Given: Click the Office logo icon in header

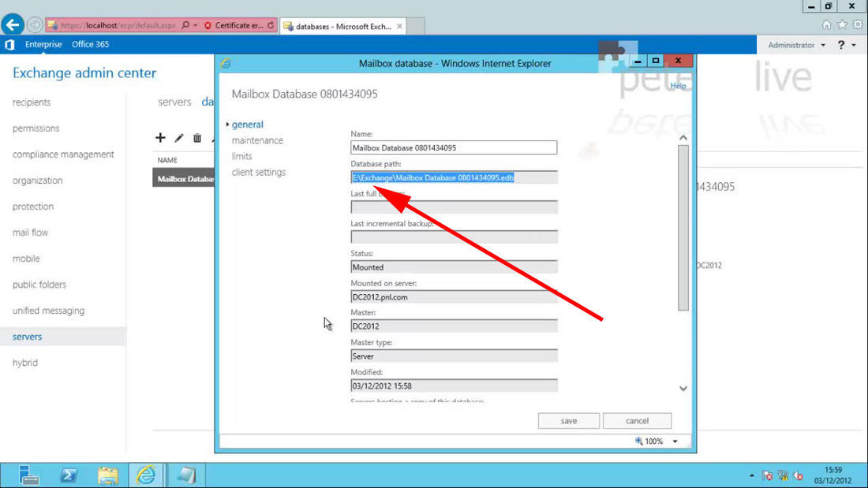Looking at the screenshot, I should [9, 44].
